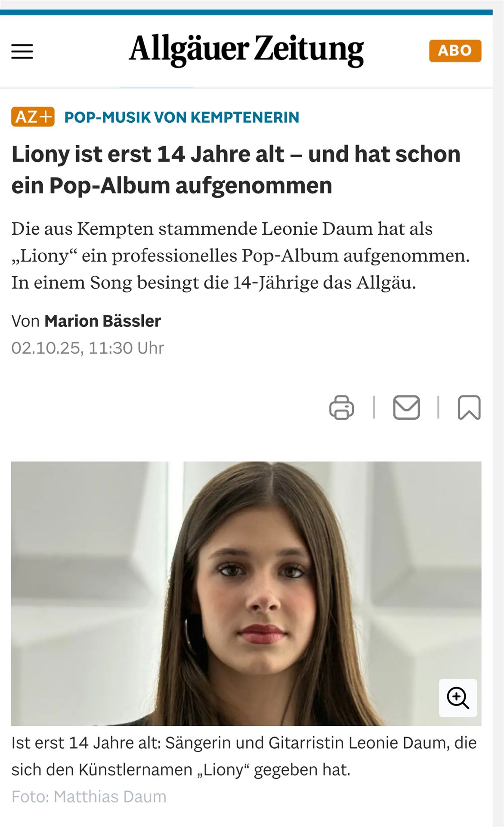The height and width of the screenshot is (827, 504).
Task: Print the article with the printer icon
Action: tap(341, 407)
